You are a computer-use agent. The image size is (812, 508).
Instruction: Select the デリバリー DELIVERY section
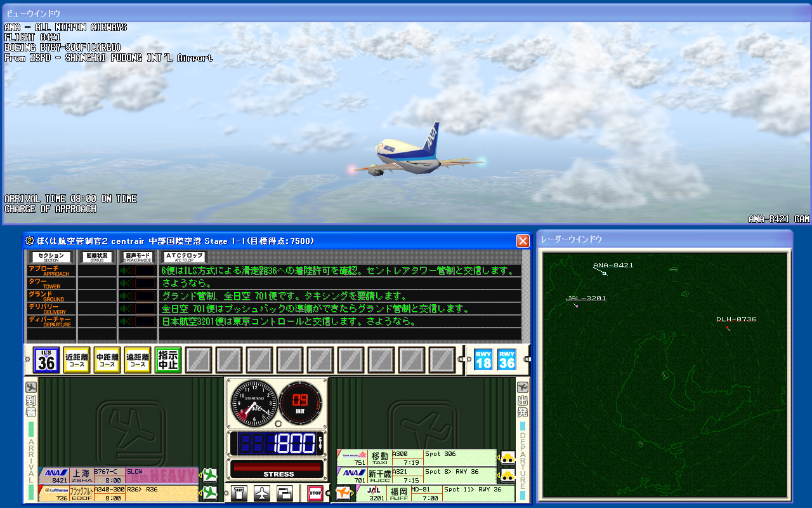[x=51, y=309]
